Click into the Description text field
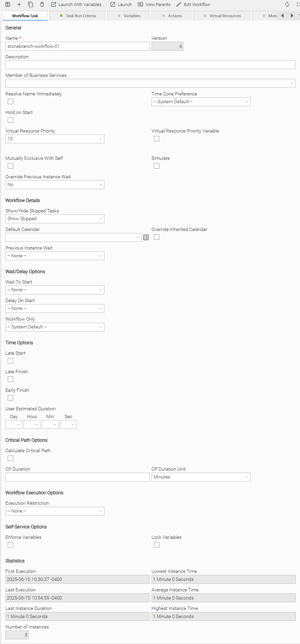Image resolution: width=300 pixels, height=644 pixels. tap(150, 65)
